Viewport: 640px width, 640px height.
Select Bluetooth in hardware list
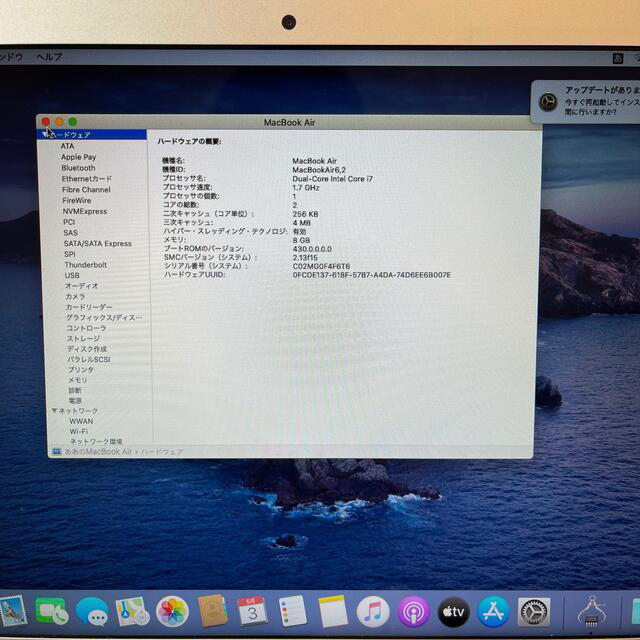point(78,168)
